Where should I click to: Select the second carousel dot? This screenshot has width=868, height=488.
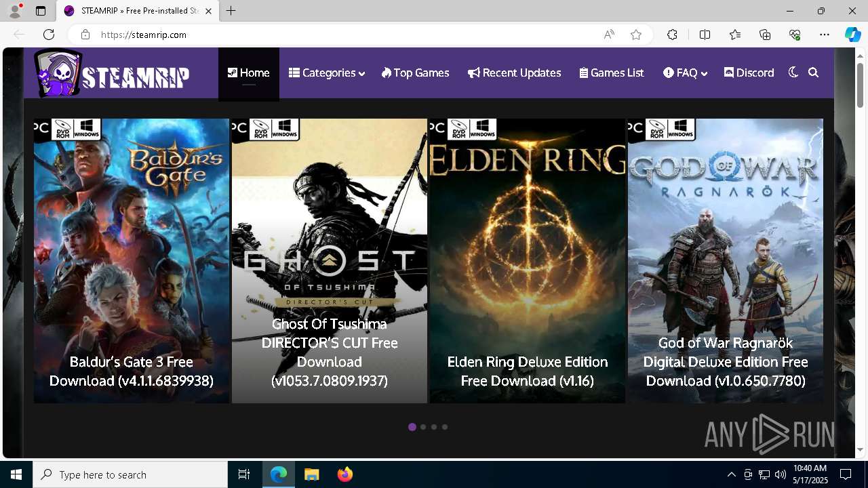point(423,427)
